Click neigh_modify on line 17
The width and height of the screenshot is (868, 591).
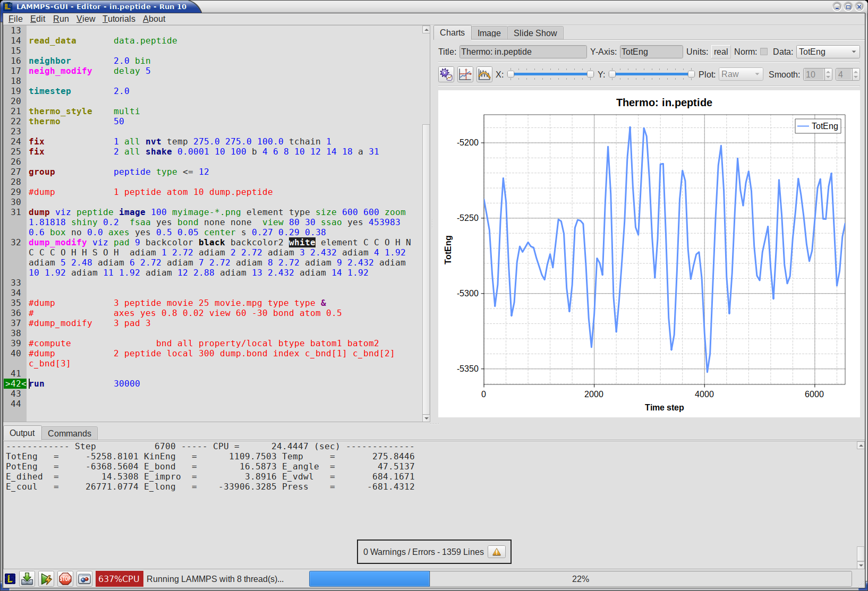coord(61,71)
